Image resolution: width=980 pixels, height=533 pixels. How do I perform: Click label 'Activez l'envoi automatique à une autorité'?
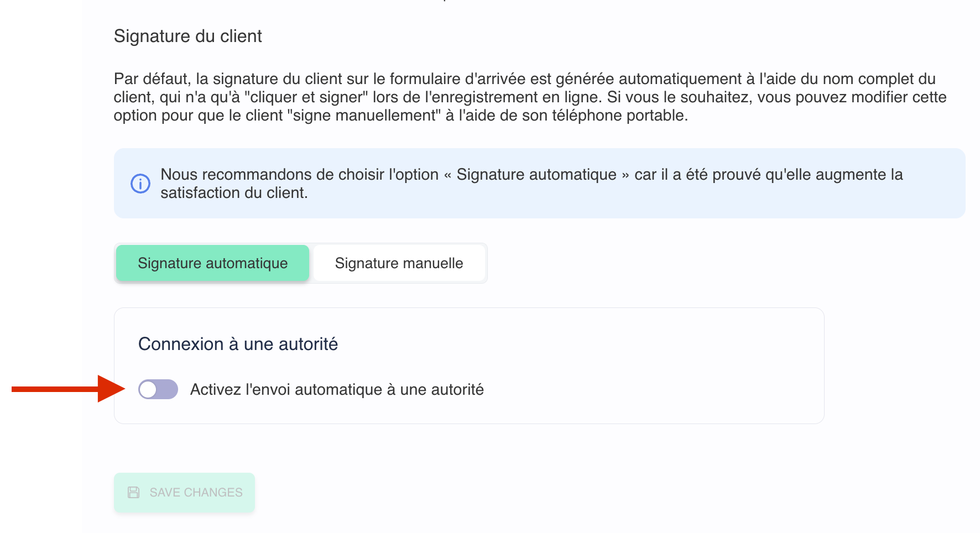coord(337,389)
